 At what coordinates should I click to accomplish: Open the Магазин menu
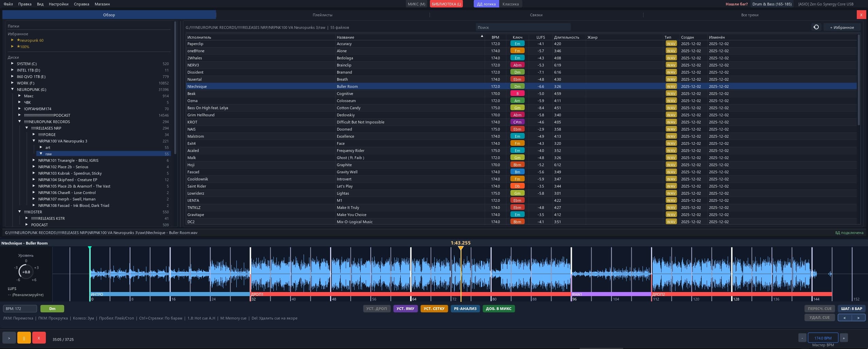[x=102, y=4]
